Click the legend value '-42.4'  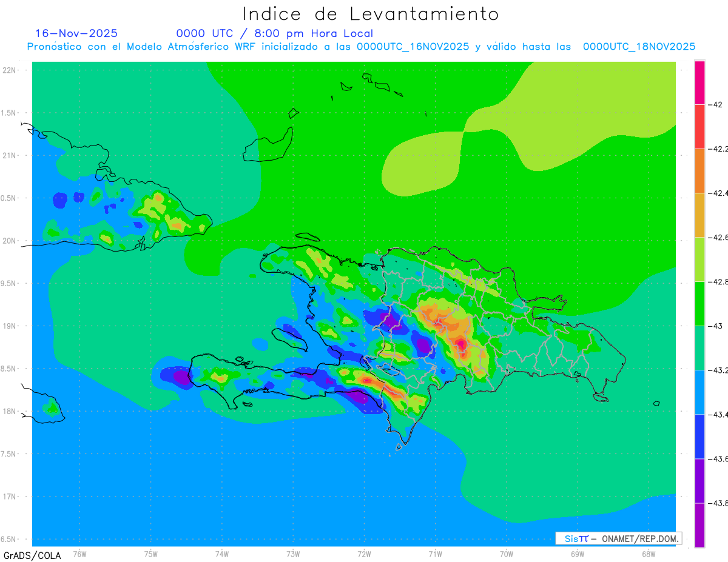click(718, 193)
